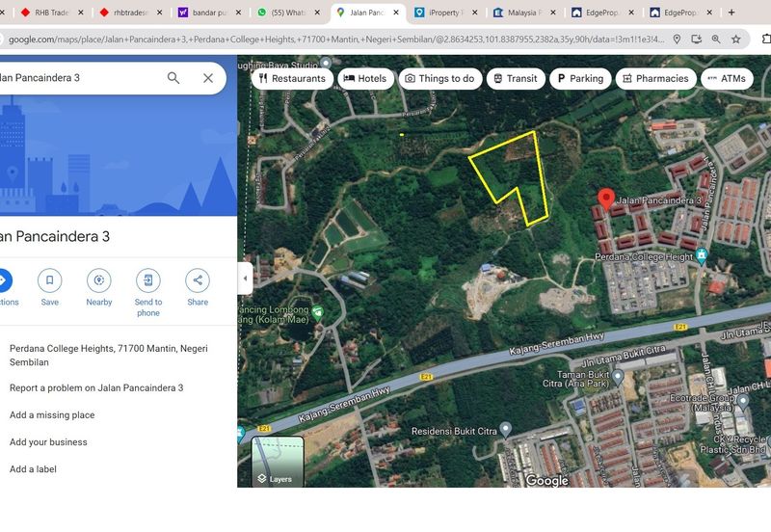The height and width of the screenshot is (532, 771).
Task: Open the zoom indicator in address bar
Action: (716, 40)
